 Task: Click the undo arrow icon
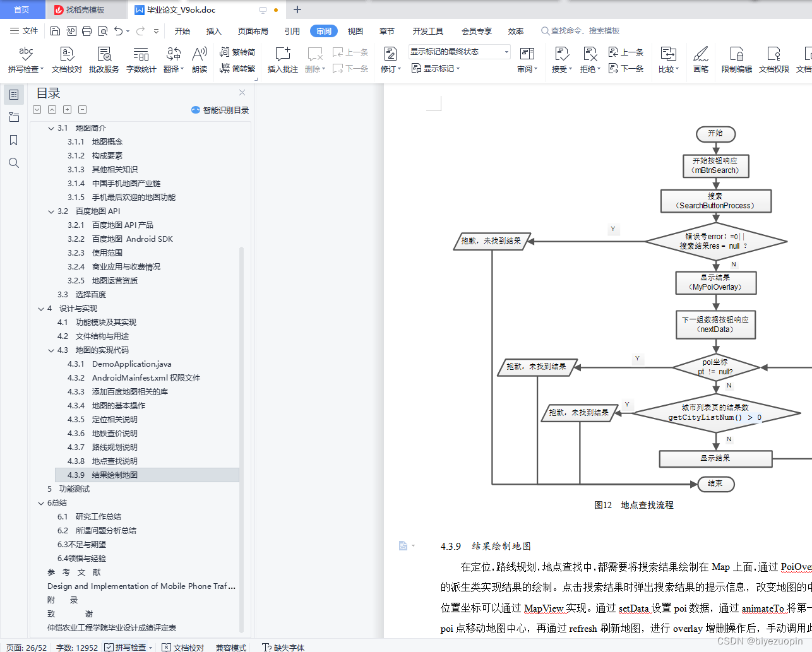(x=118, y=31)
